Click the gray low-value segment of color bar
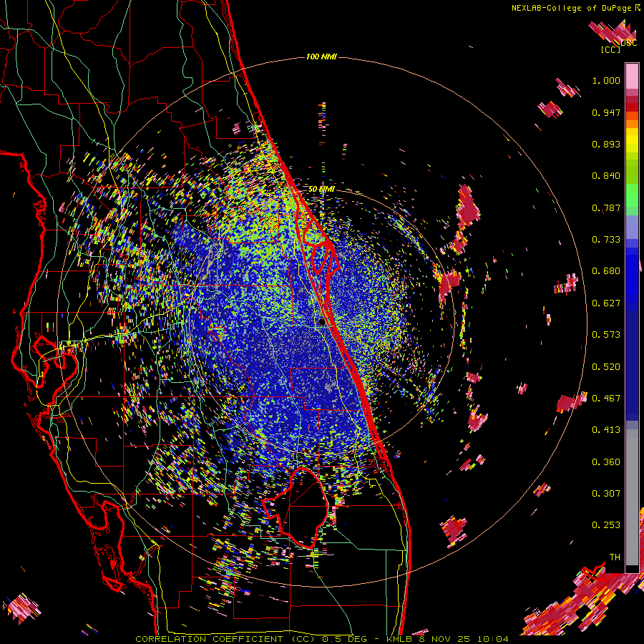Image resolution: width=644 pixels, height=644 pixels. tap(632, 497)
